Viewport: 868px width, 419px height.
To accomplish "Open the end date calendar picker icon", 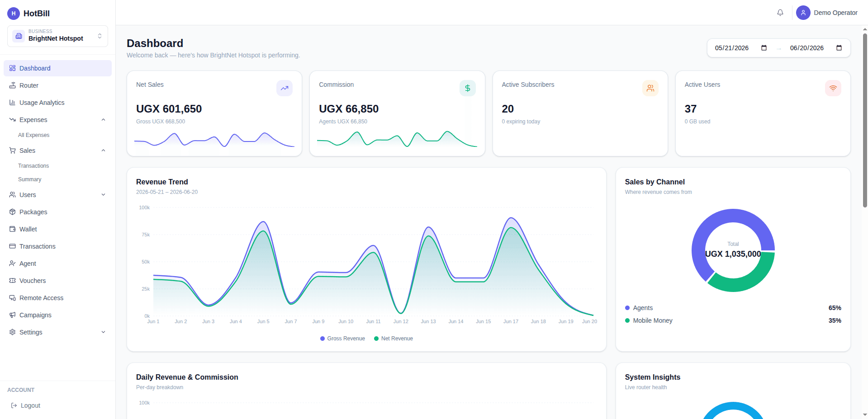I will tap(839, 48).
